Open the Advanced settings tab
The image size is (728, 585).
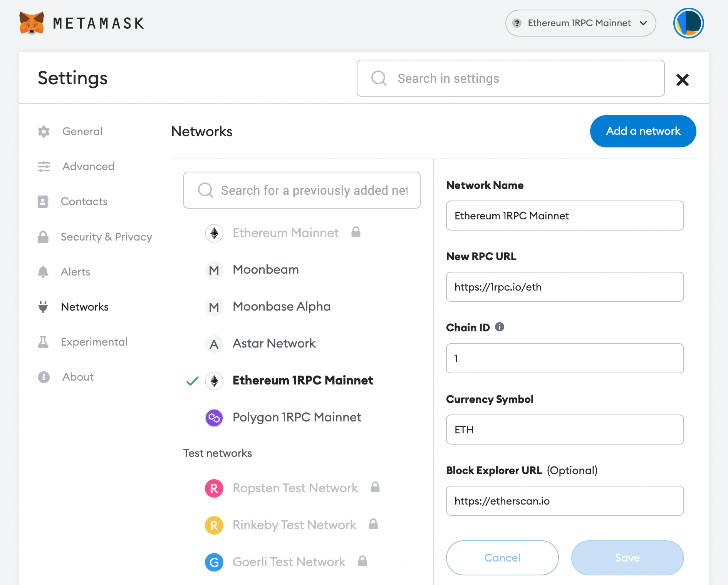tap(88, 166)
